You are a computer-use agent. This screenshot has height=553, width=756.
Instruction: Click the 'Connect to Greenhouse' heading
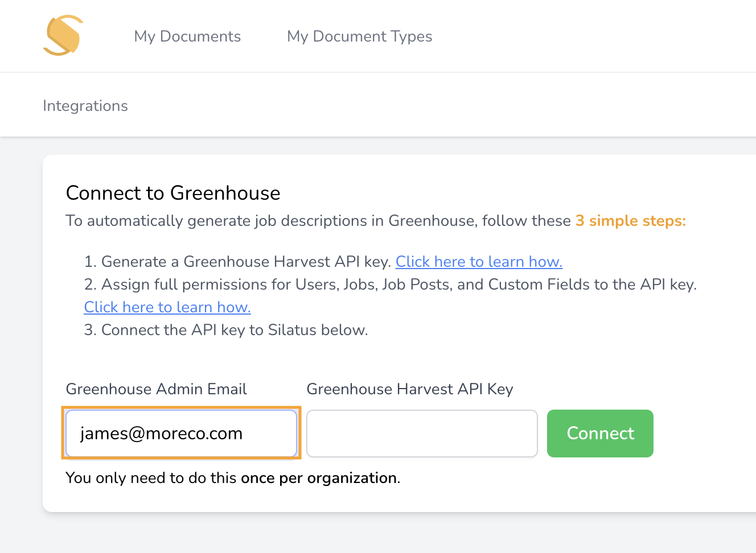coord(173,193)
